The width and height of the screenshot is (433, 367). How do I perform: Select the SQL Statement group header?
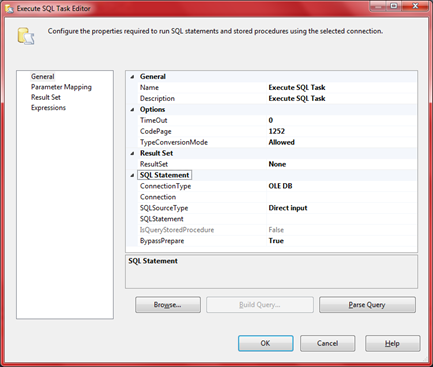(164, 175)
